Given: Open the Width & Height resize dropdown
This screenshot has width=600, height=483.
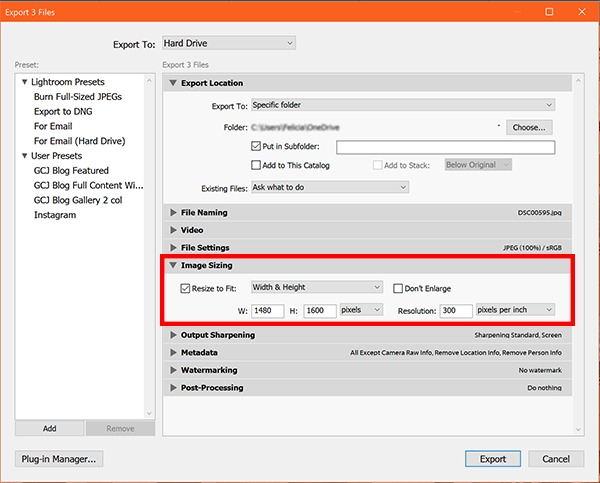Looking at the screenshot, I should [317, 287].
